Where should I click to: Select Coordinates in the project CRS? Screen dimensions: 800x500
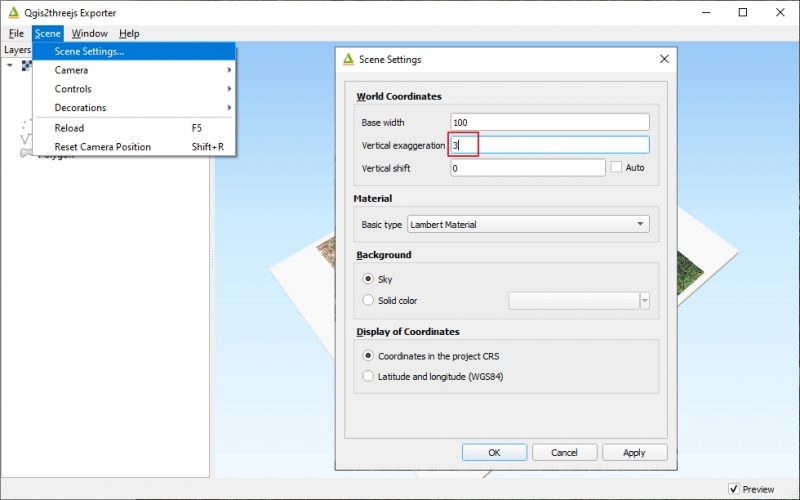click(x=368, y=356)
